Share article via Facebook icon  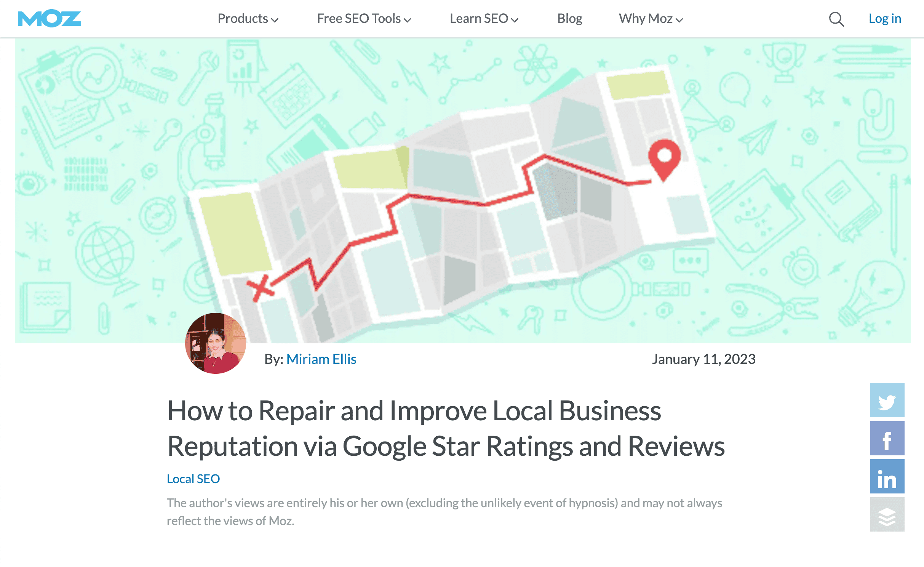click(887, 438)
